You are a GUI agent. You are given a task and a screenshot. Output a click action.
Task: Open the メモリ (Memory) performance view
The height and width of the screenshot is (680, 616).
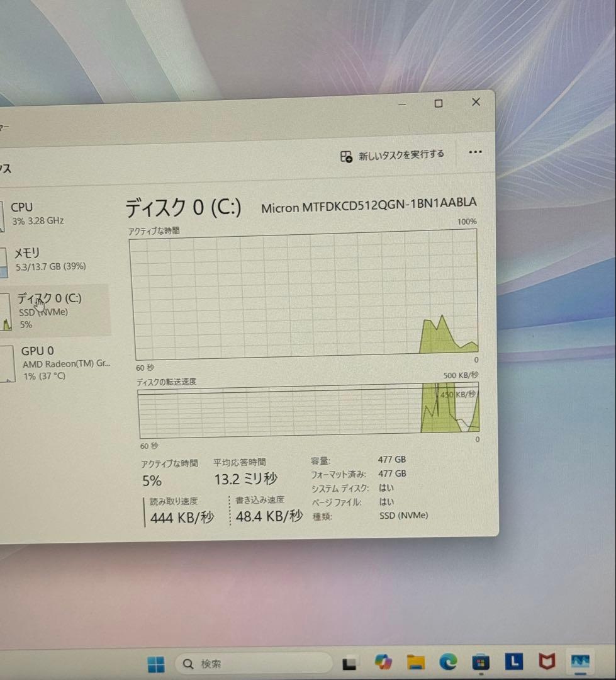(x=38, y=258)
